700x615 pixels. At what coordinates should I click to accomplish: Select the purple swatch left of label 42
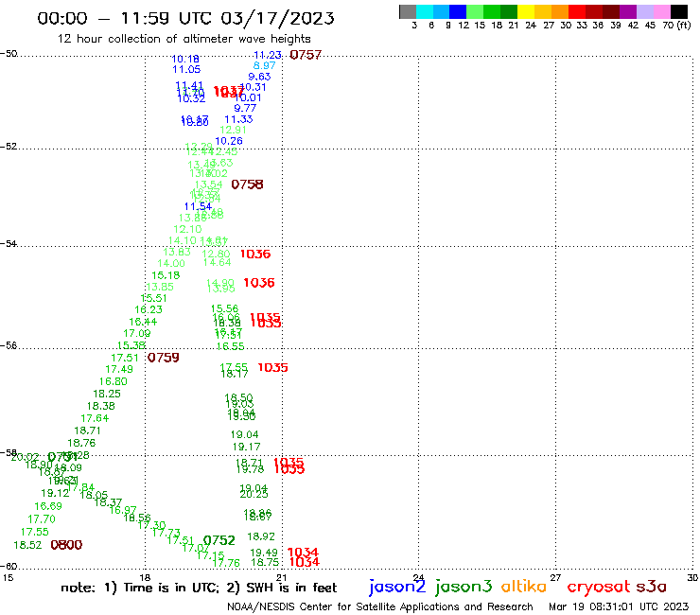628,11
